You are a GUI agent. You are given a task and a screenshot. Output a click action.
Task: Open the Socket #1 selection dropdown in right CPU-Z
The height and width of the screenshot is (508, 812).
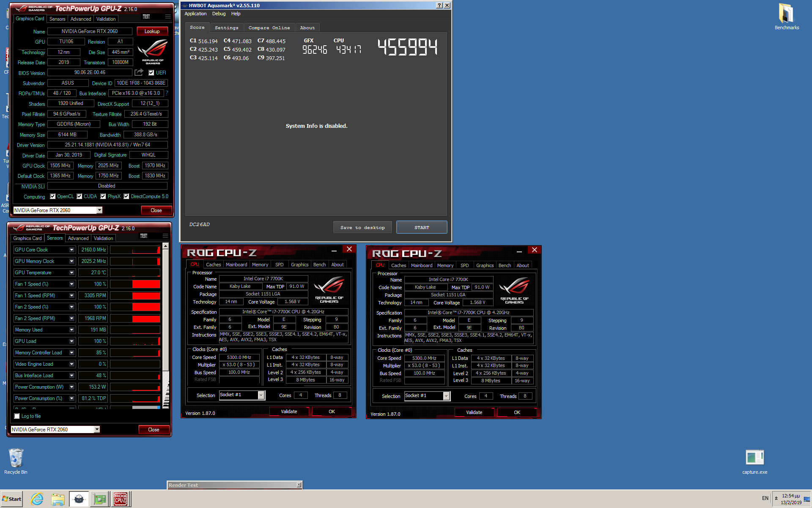click(x=446, y=396)
